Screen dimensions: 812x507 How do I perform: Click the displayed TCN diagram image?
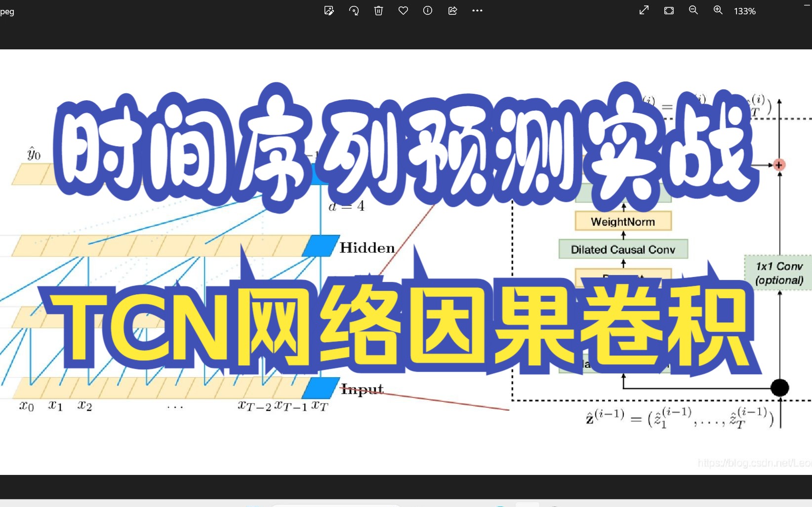(406, 262)
